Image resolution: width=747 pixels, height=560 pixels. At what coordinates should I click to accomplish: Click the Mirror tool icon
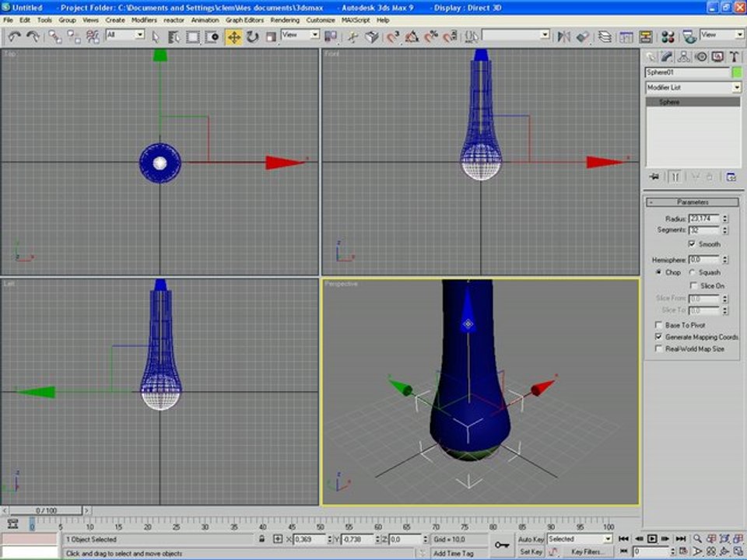563,37
